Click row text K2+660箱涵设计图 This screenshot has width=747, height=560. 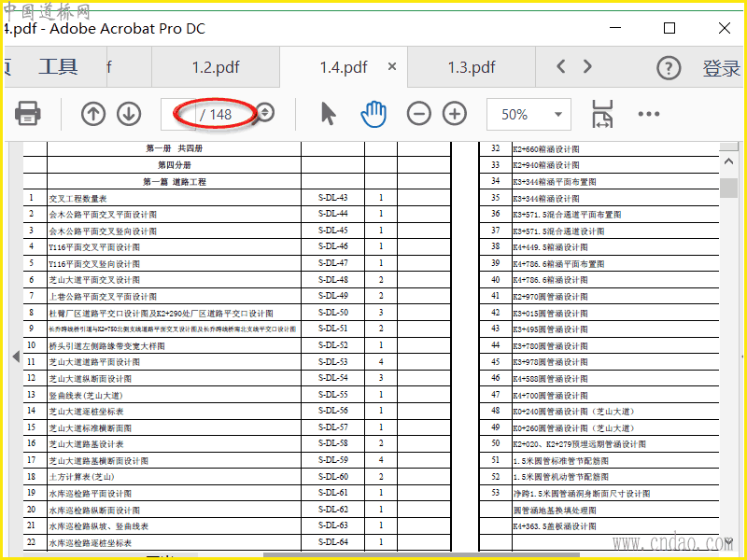pos(546,149)
